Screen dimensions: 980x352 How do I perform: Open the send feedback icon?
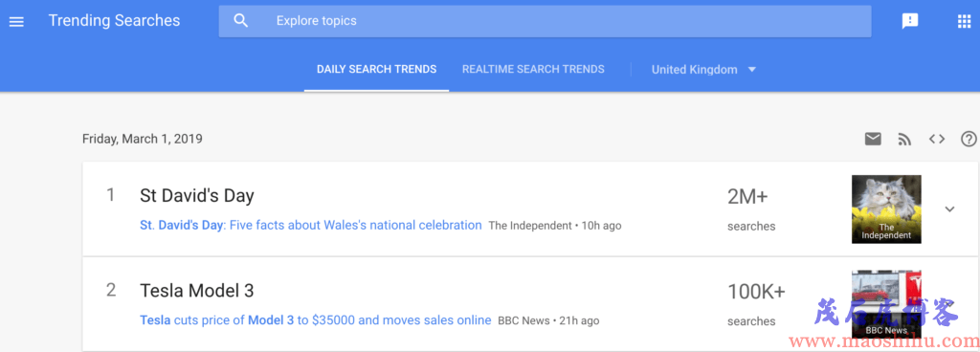[910, 21]
